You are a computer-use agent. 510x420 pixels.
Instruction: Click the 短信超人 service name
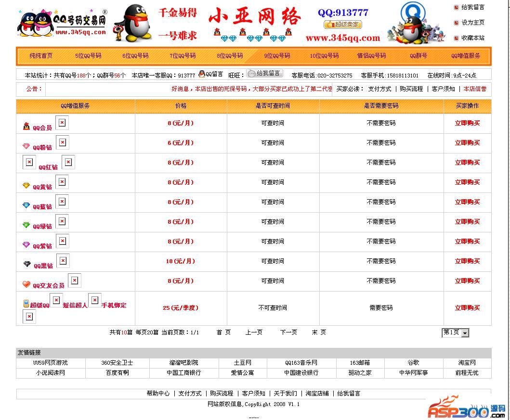click(75, 305)
